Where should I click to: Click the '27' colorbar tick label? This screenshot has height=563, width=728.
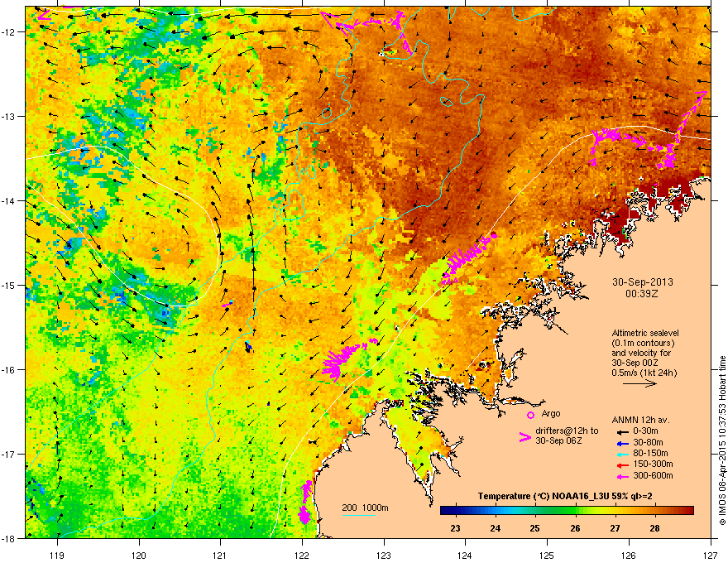615,528
